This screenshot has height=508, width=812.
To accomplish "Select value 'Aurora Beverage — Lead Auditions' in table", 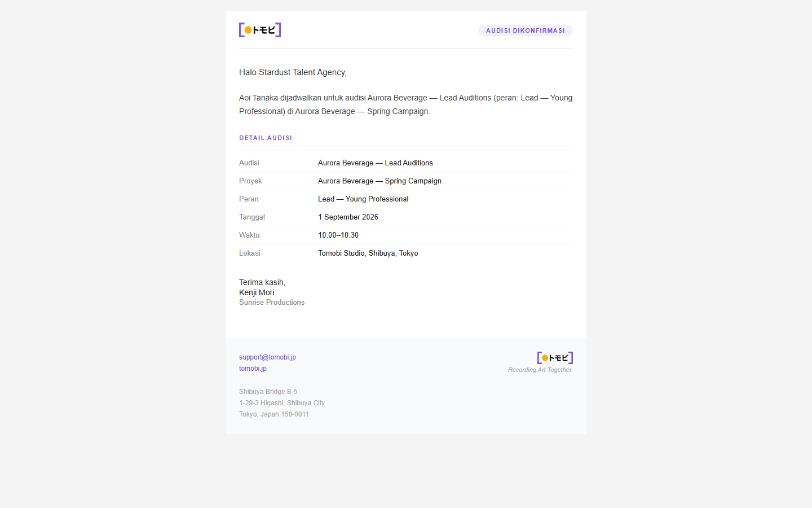I will pyautogui.click(x=376, y=163).
